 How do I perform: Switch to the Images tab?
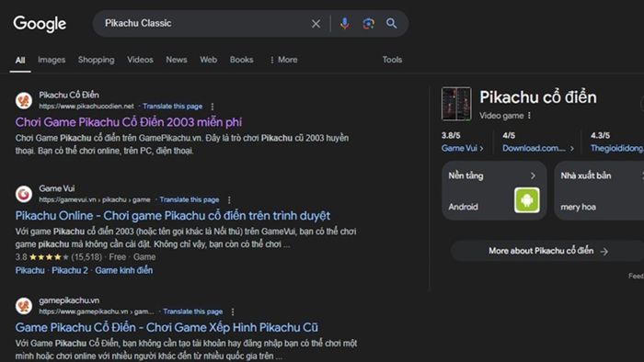[52, 60]
